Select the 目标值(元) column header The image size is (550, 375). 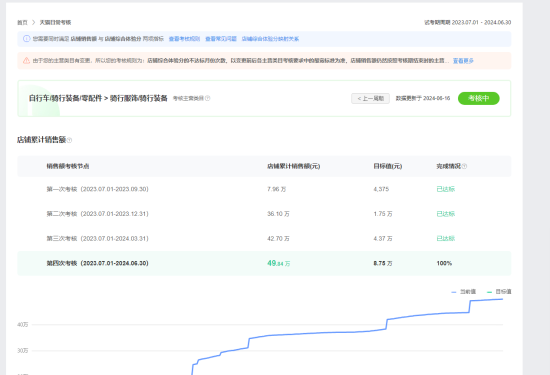388,166
